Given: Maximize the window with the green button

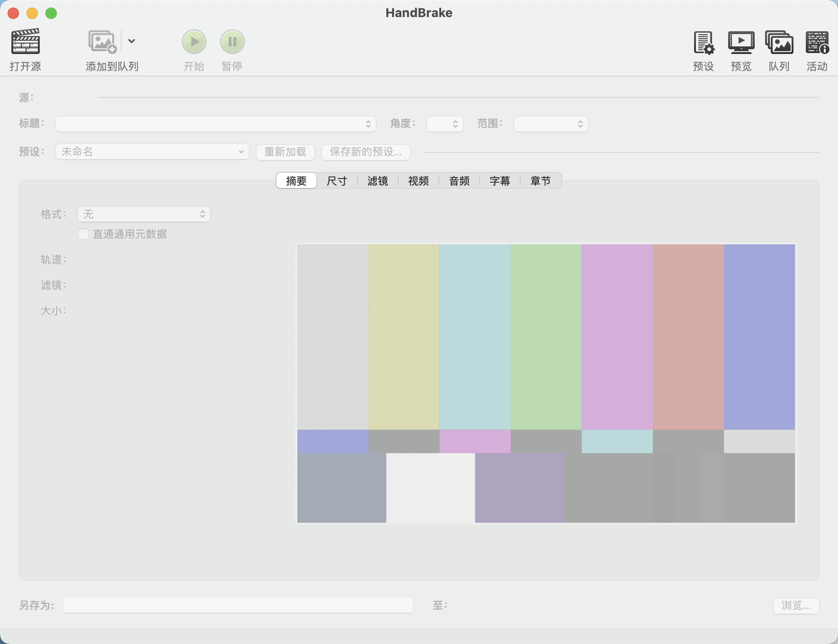Looking at the screenshot, I should [51, 13].
